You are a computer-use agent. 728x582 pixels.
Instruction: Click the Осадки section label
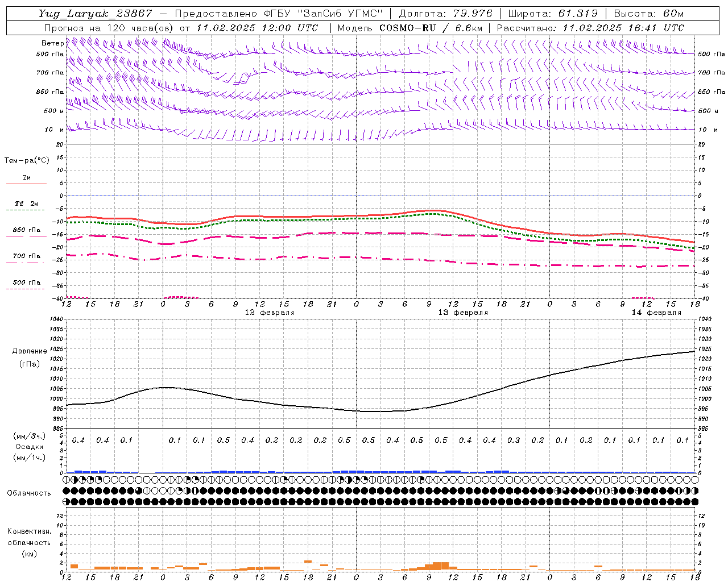(30, 447)
